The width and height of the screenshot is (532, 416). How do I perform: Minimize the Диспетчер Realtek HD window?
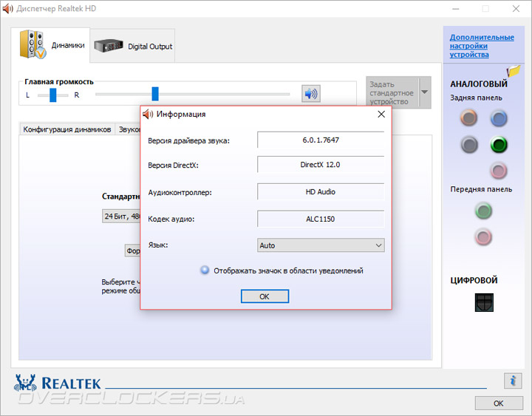(x=456, y=9)
